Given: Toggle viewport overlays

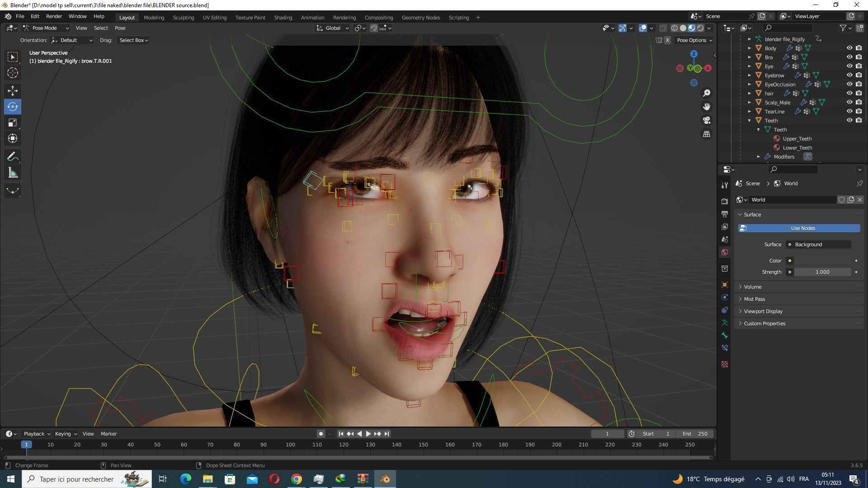Looking at the screenshot, I should click(642, 28).
